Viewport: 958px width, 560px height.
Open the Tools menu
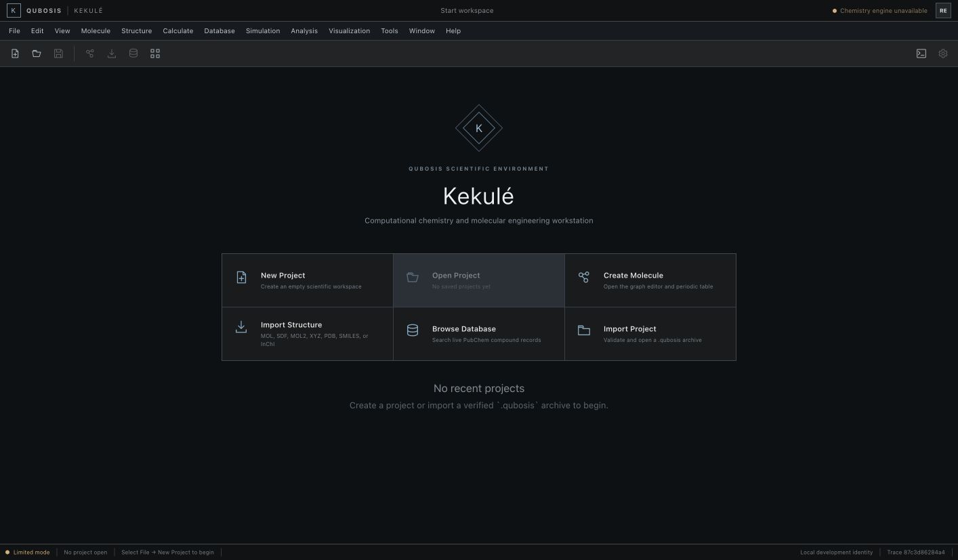[390, 31]
